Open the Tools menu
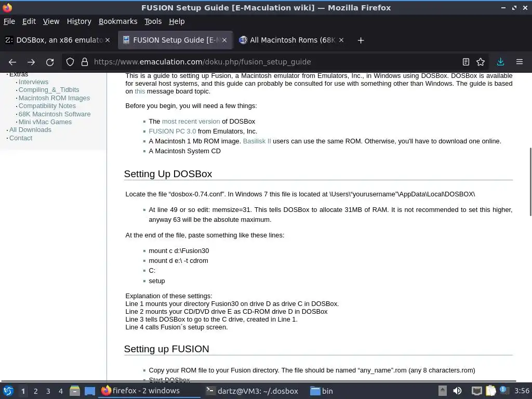Screen dimensions: 532x399 tap(153, 21)
